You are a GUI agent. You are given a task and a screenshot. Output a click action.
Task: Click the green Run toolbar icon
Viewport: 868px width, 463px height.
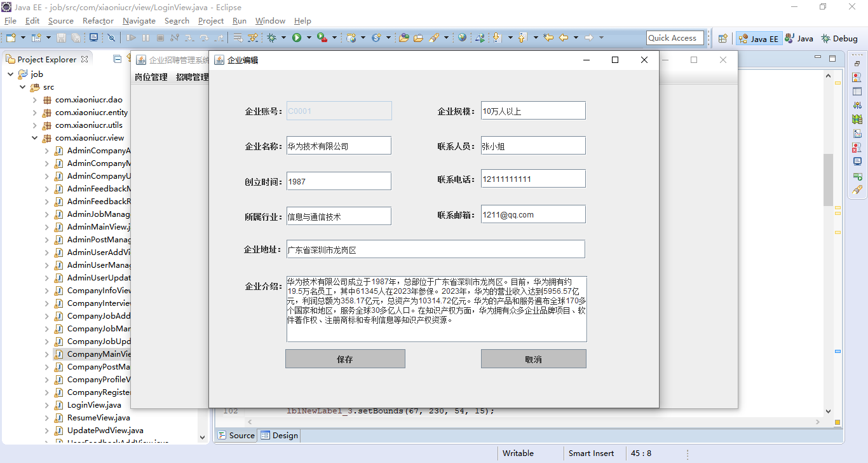(296, 38)
